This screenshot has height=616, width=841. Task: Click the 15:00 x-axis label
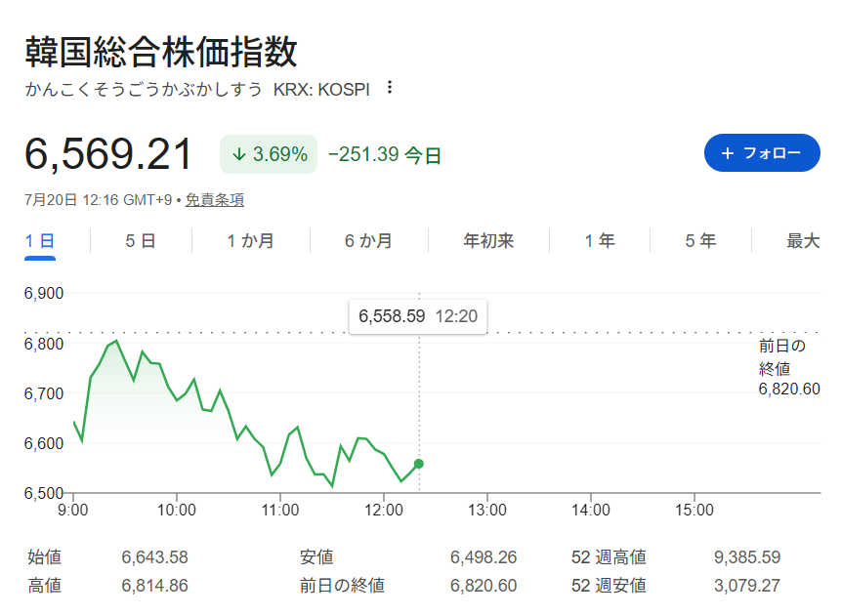pyautogui.click(x=694, y=510)
